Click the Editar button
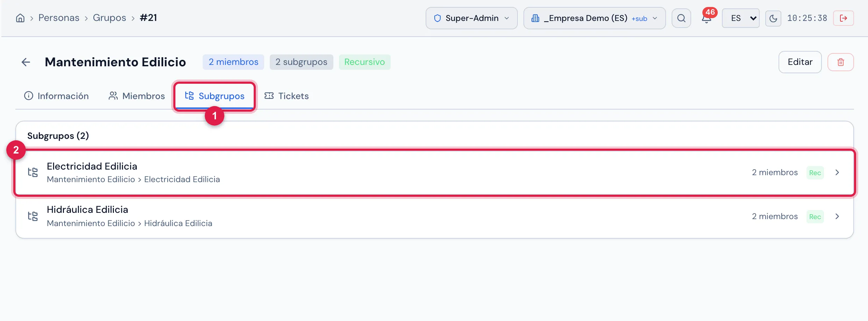The width and height of the screenshot is (868, 321). [800, 62]
